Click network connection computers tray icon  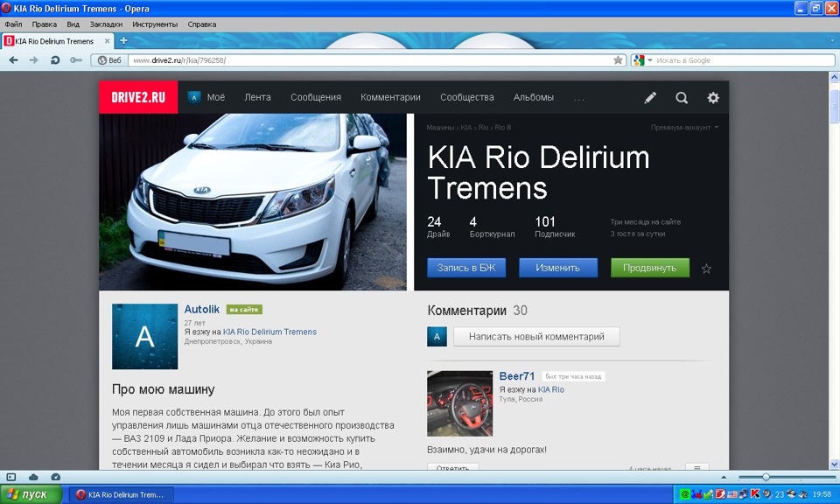tap(743, 493)
